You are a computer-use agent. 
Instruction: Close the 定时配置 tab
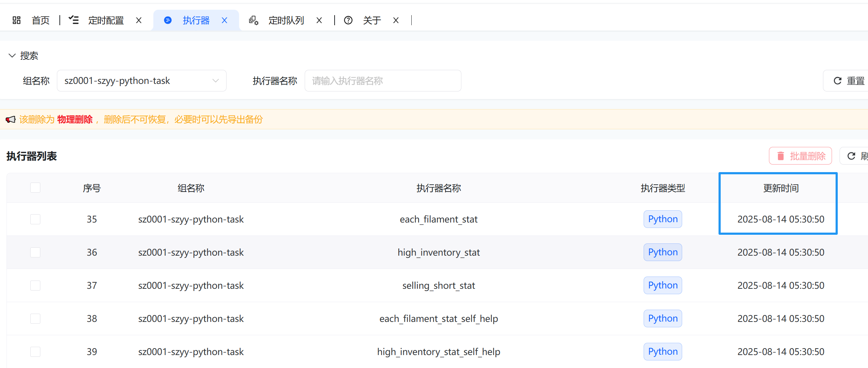coord(139,21)
